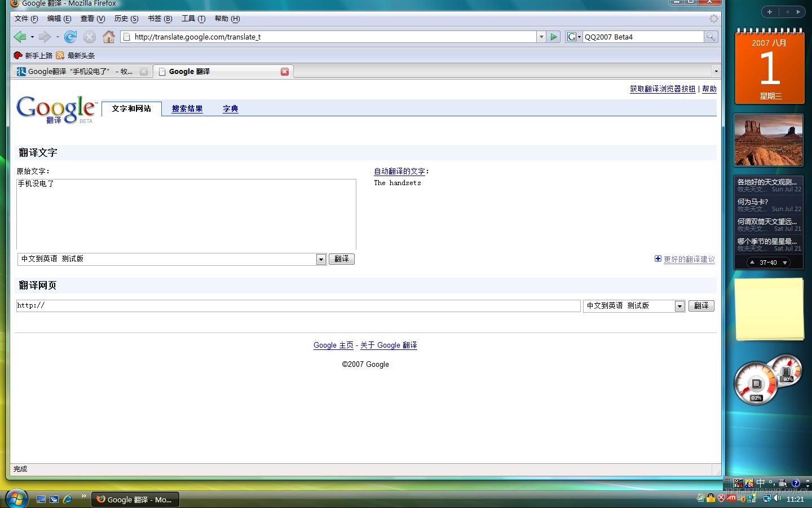
Task: Click the Internet Explorer quick launch icon
Action: (x=68, y=499)
